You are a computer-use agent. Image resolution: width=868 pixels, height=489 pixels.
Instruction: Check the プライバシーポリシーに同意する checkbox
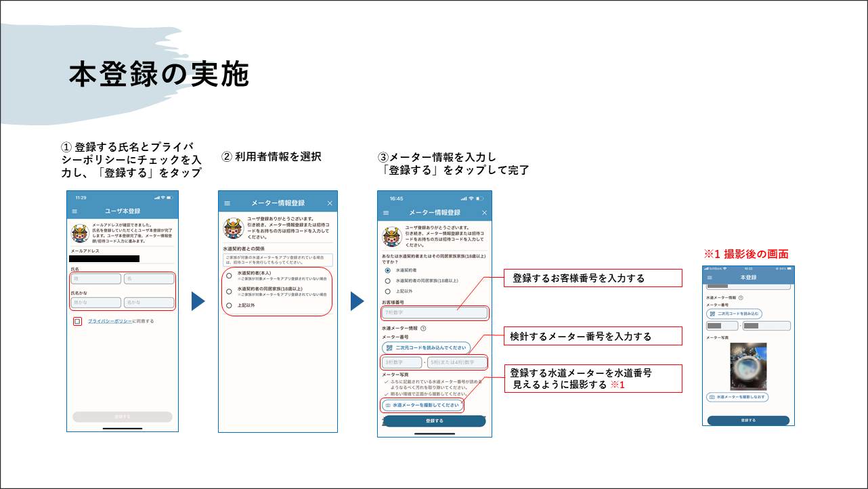[x=78, y=322]
